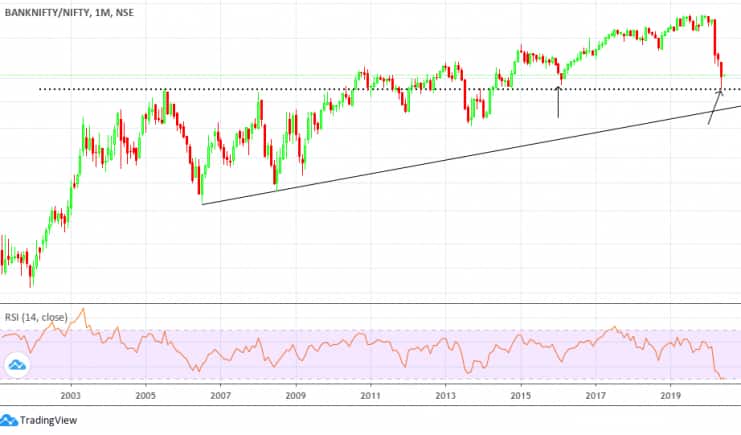Click the round cloud badge in RSI pane

point(16,368)
